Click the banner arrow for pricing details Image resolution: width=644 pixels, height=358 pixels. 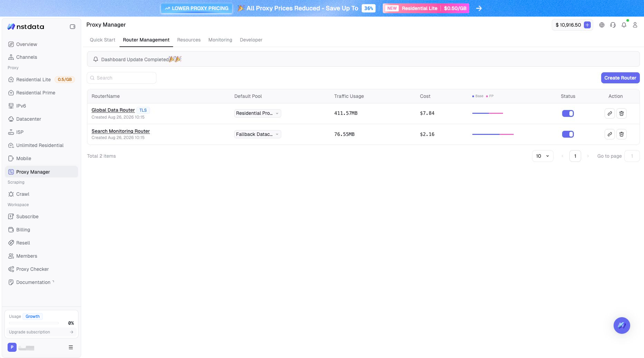pos(479,8)
